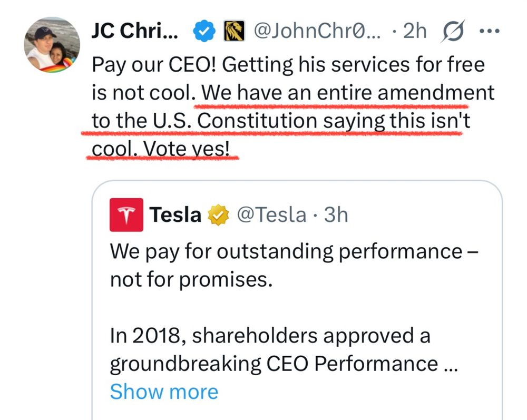Click the 3h timestamp on quoted tweet
527x420 pixels.
335,215
